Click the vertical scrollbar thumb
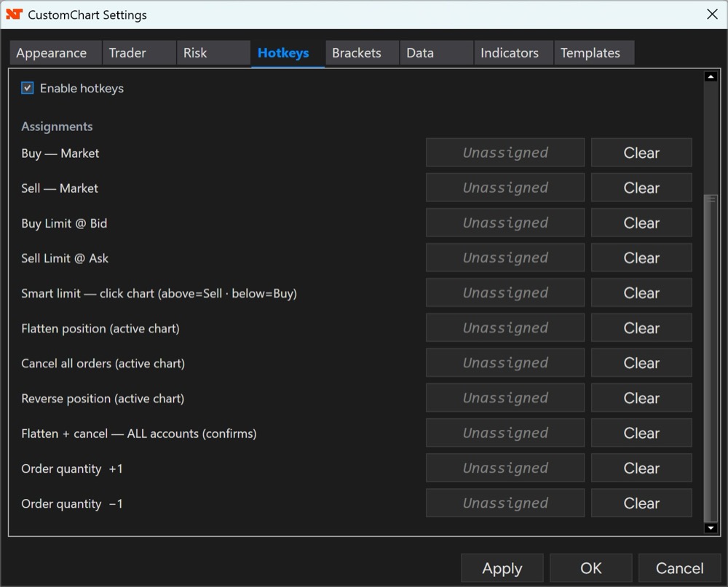728x587 pixels. (711, 358)
